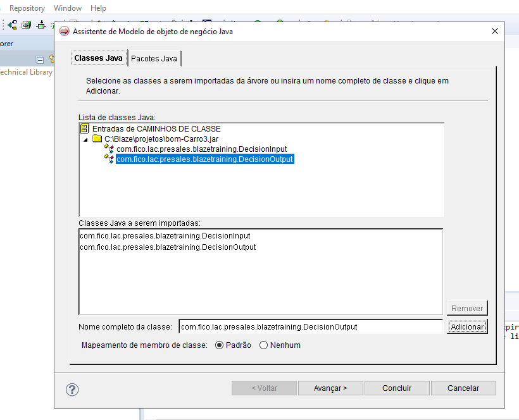Click the bom-Carro3.jar folder icon
The width and height of the screenshot is (519, 420).
[x=96, y=139]
